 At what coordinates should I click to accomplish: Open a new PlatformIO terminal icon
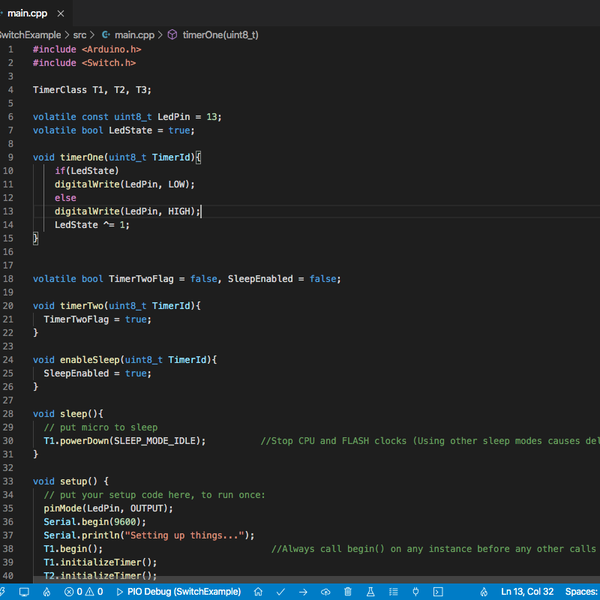(437, 592)
